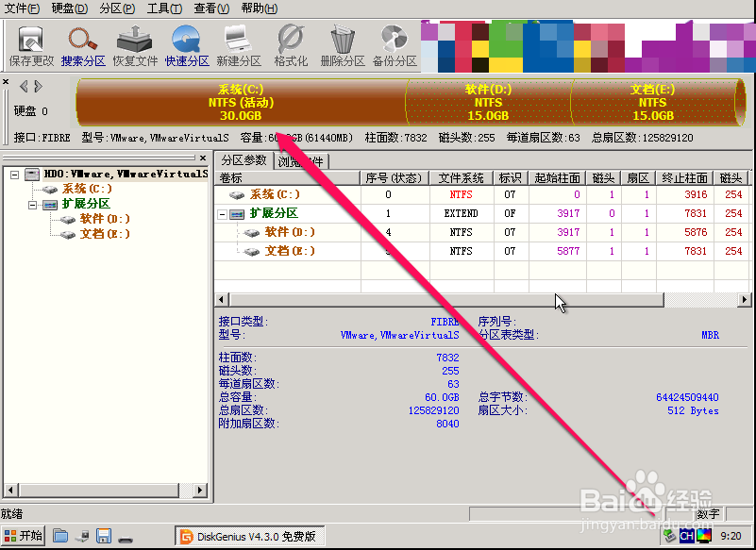The height and width of the screenshot is (550, 756).
Task: Click the total bytes value 64424509440
Action: 687,397
